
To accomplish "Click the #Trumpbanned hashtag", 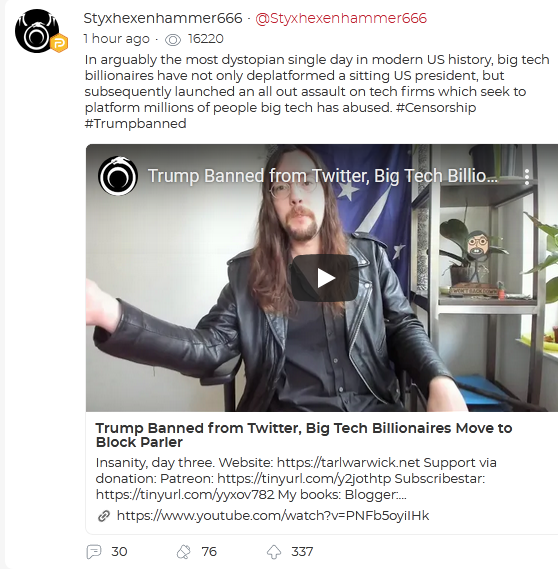I will [136, 124].
